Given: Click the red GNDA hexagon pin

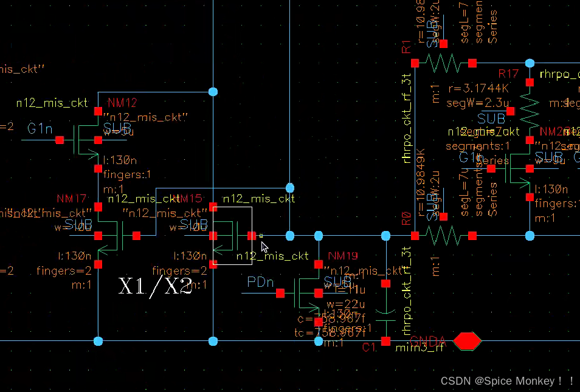Looking at the screenshot, I should 467,341.
